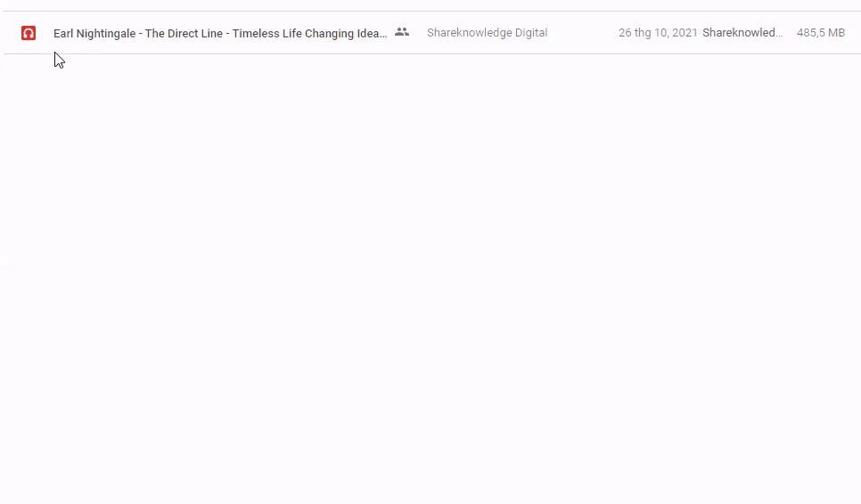Click the shared people icon beside the file name
The width and height of the screenshot is (861, 504).
click(x=402, y=32)
